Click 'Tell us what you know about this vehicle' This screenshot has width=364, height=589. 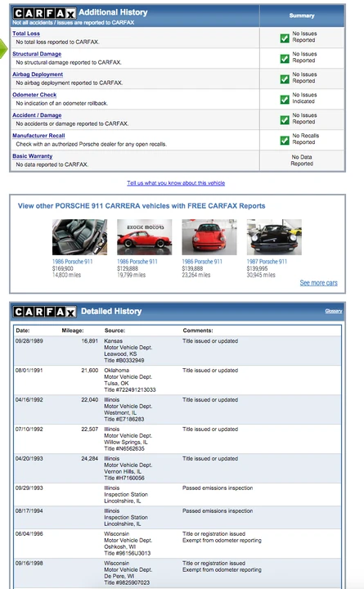pos(176,183)
